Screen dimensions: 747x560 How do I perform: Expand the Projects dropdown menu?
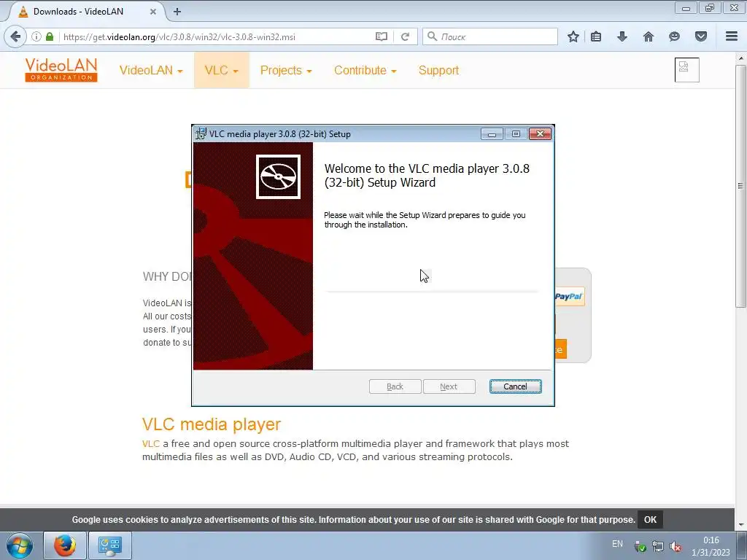point(286,71)
